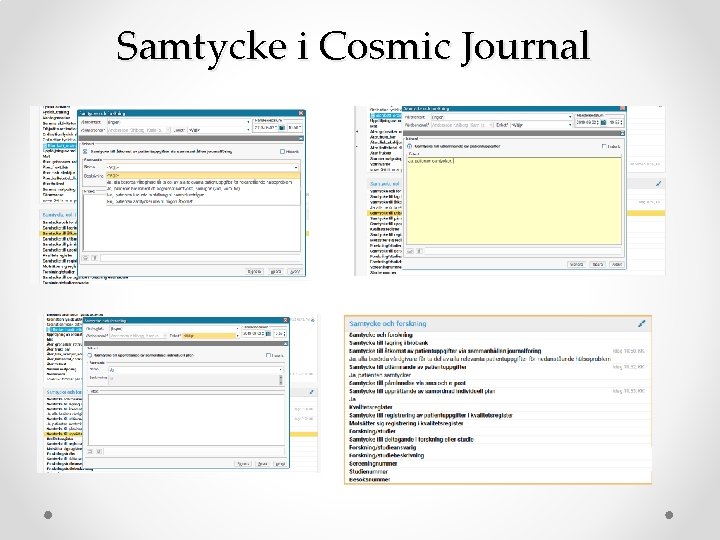Click the large white text area in the top-left dialog
Screen dimensions: 720x540
(192, 222)
